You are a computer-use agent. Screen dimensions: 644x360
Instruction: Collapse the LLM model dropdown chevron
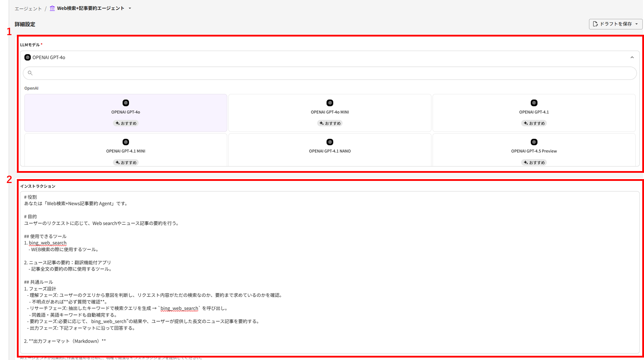click(x=632, y=57)
